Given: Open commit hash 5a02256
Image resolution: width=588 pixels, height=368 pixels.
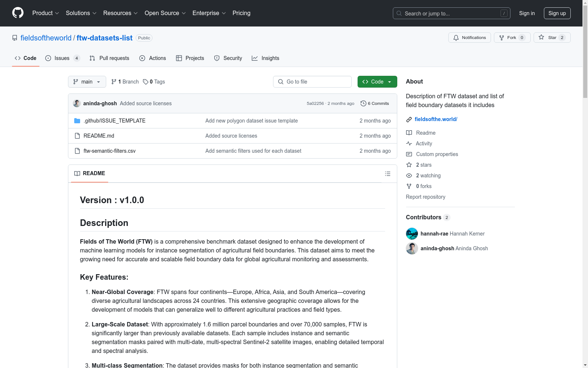Looking at the screenshot, I should coord(315,103).
